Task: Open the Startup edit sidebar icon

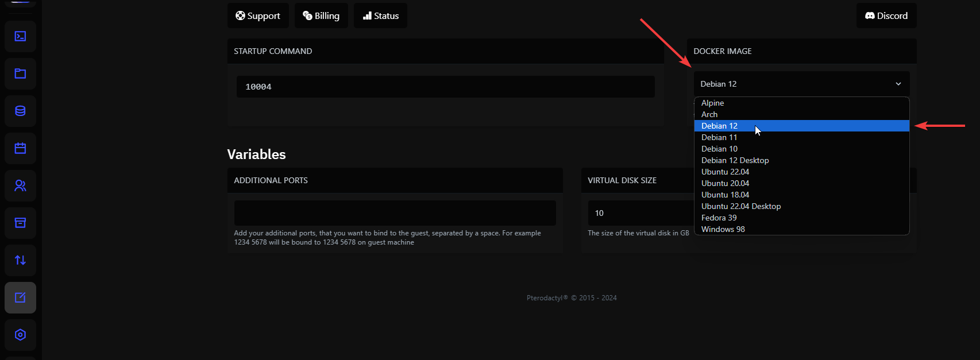Action: [20, 297]
